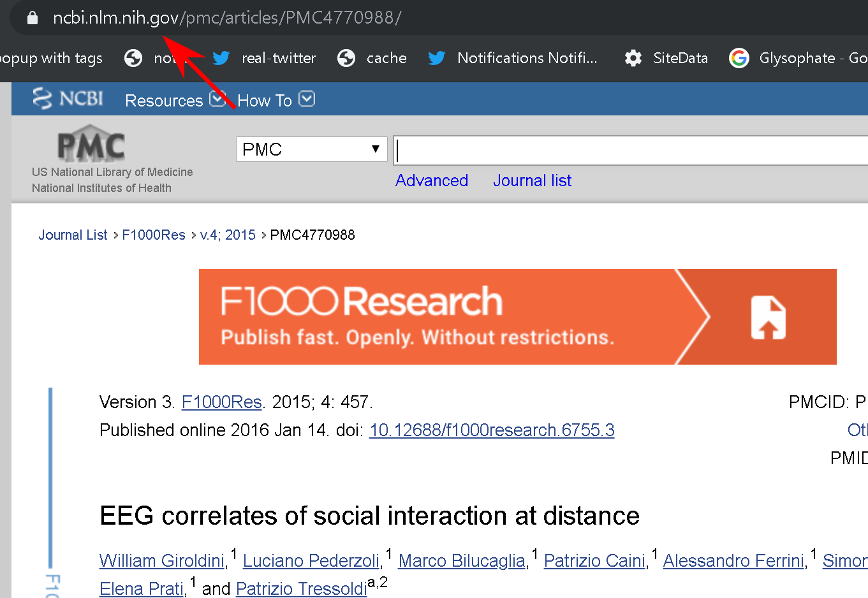Open the v.4; 2015 breadcrumb link

tap(228, 235)
